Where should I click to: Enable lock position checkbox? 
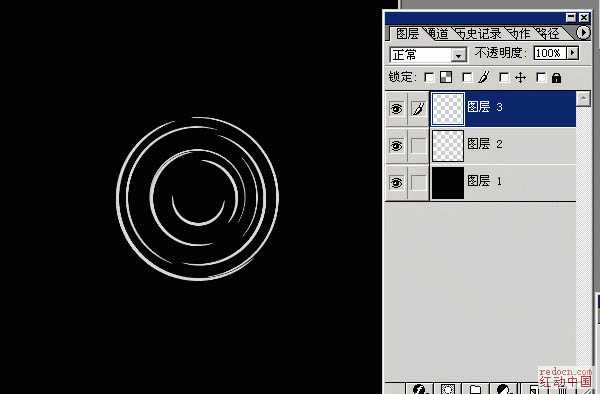(x=504, y=78)
